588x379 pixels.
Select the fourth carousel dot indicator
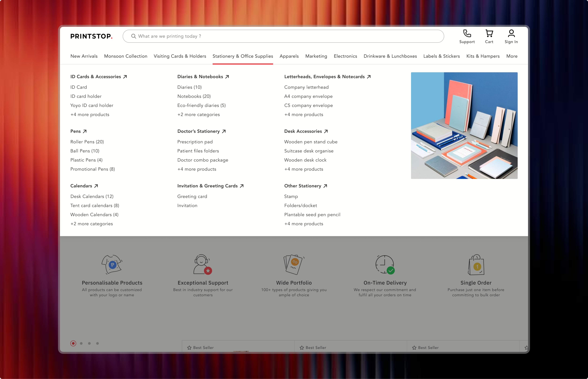[x=97, y=343]
